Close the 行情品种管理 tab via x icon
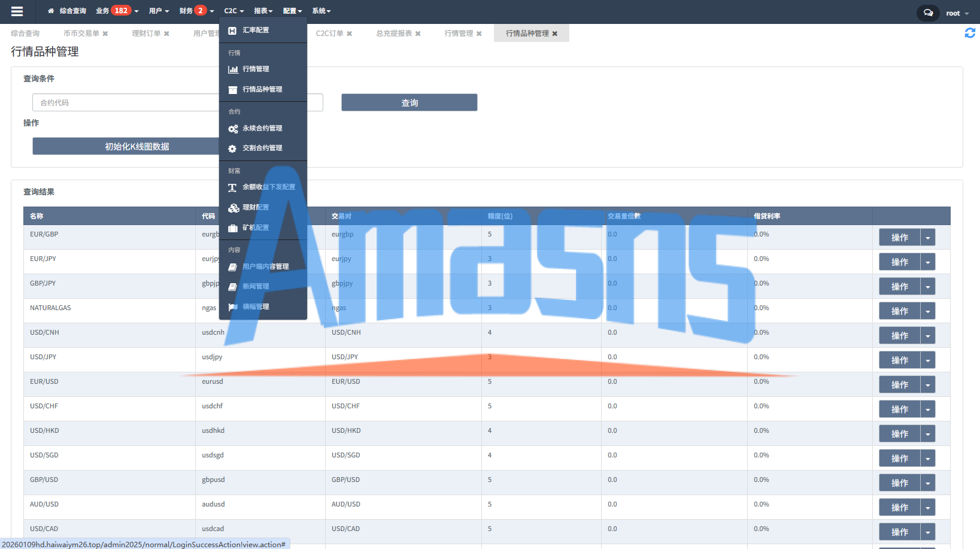The width and height of the screenshot is (980, 549). [555, 34]
